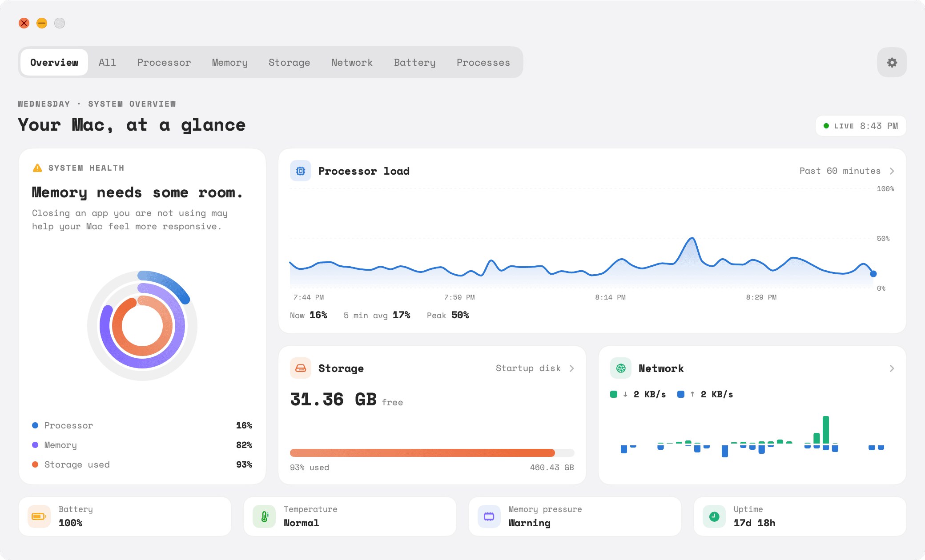
Task: Click the current point on processor graph
Action: pos(873,274)
